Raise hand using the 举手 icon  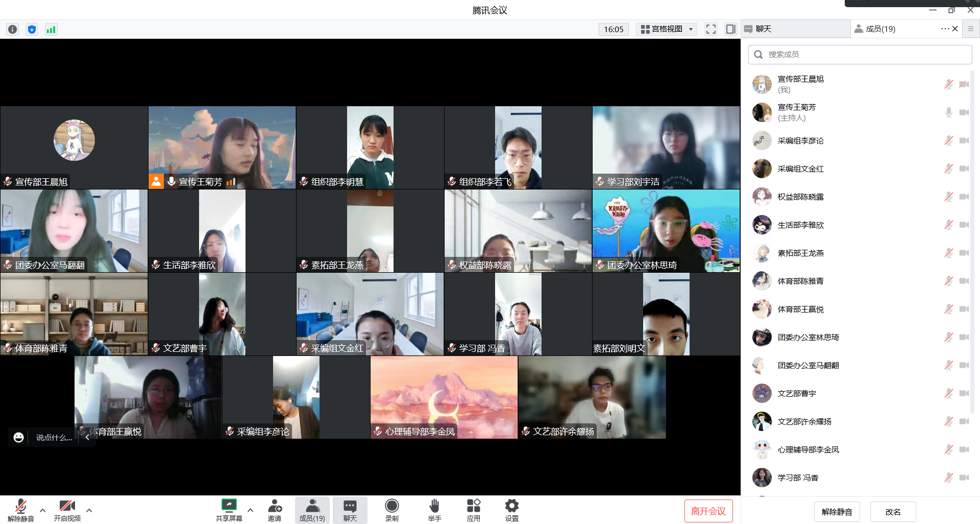[434, 510]
